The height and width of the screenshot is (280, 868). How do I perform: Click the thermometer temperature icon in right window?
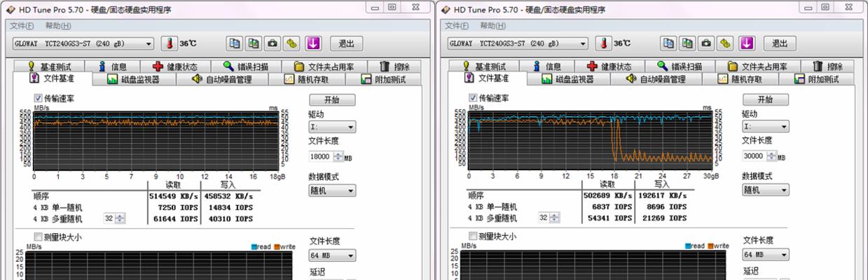(x=604, y=43)
